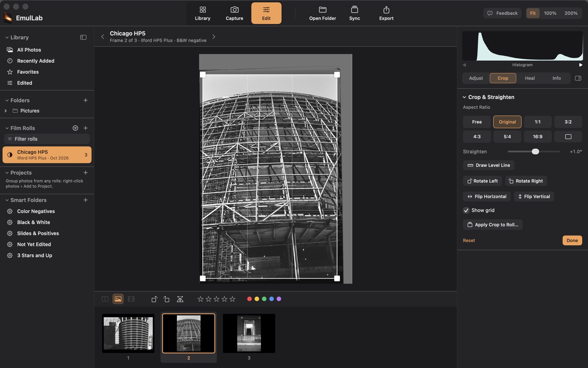The width and height of the screenshot is (588, 368).
Task: Add a new project with plus icon
Action: point(86,173)
